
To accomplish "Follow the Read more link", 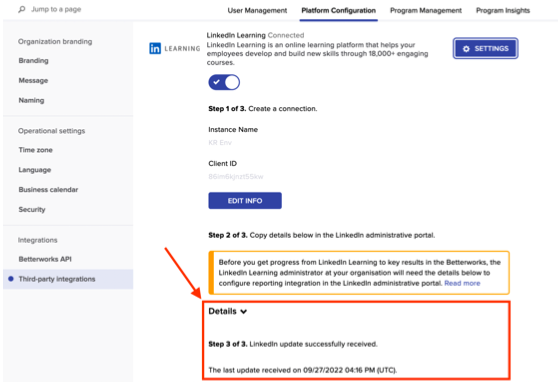I will click(462, 283).
